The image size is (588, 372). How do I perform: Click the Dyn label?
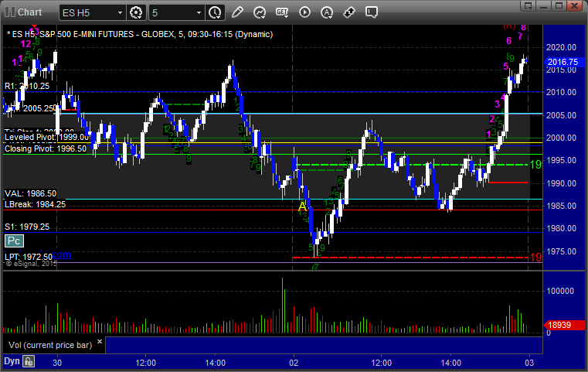(12, 361)
